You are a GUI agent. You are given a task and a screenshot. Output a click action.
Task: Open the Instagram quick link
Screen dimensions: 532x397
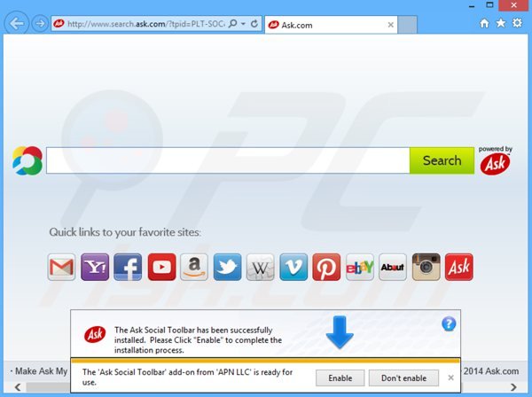[426, 267]
